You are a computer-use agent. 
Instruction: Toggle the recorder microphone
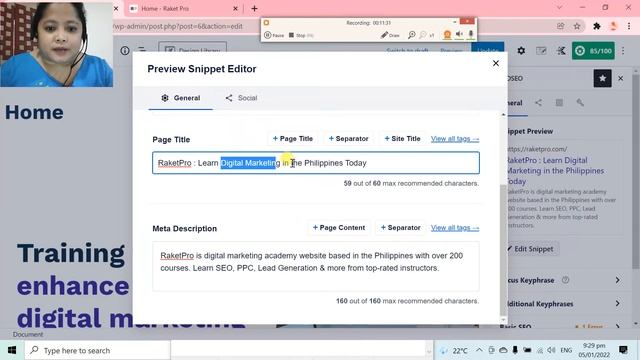point(471,35)
